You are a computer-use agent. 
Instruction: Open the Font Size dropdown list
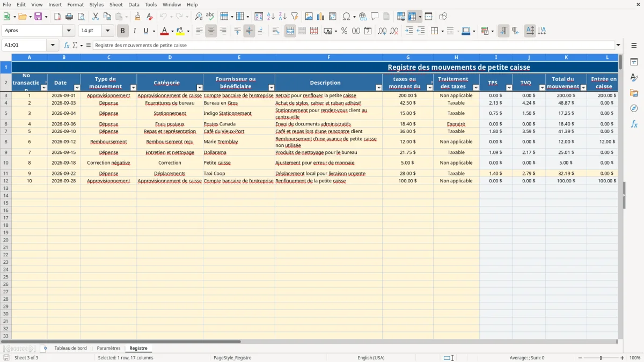click(107, 31)
